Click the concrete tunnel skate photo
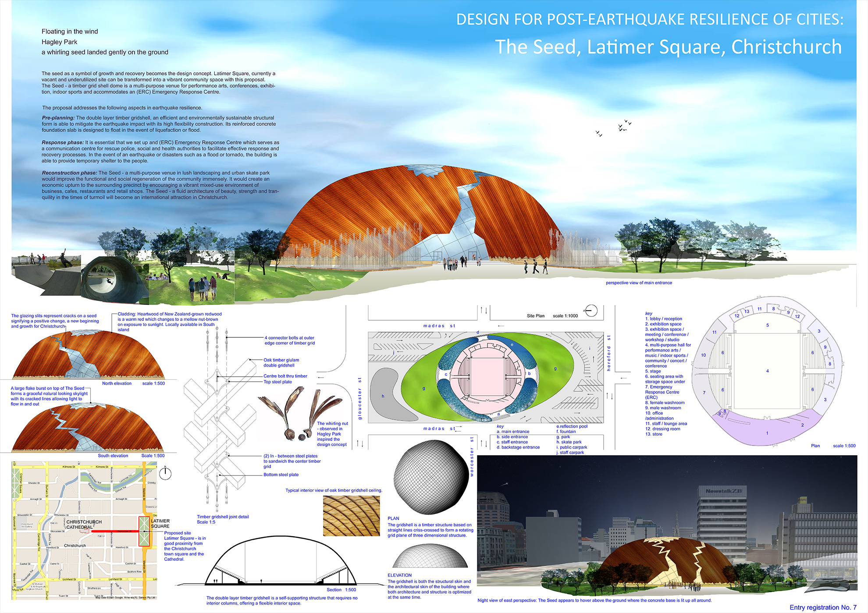This screenshot has height=613, width=868. (x=115, y=280)
